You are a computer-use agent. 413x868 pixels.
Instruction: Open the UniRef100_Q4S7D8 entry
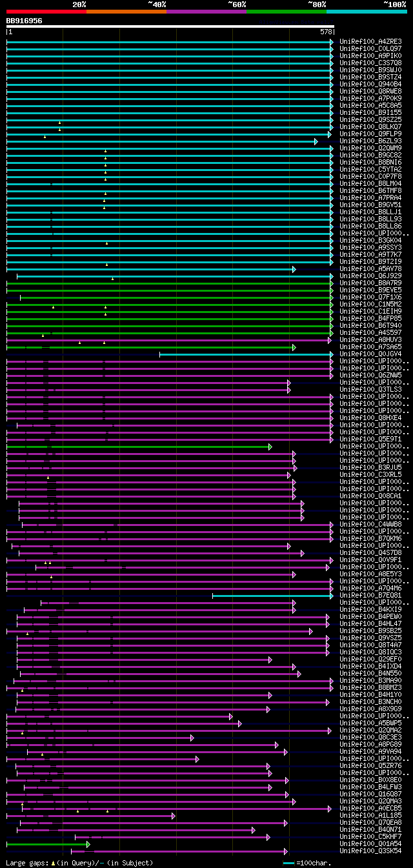tap(370, 552)
